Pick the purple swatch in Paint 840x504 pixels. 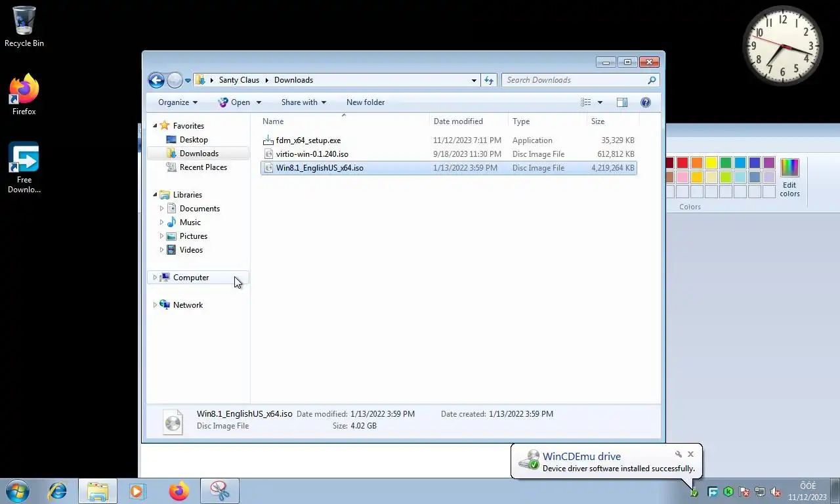click(769, 163)
